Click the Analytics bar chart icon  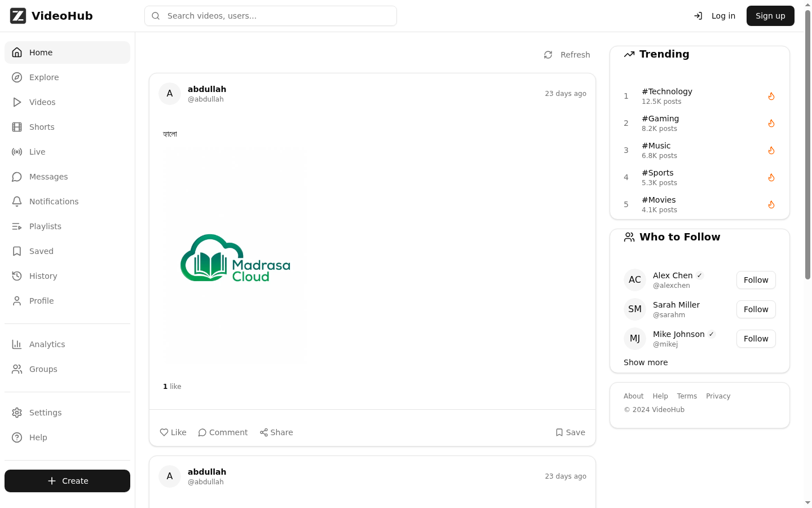[17, 344]
